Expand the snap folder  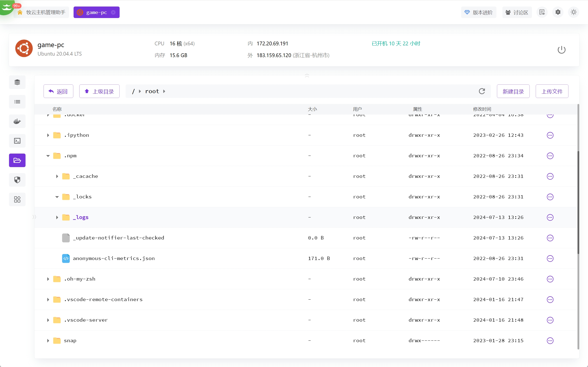click(48, 341)
